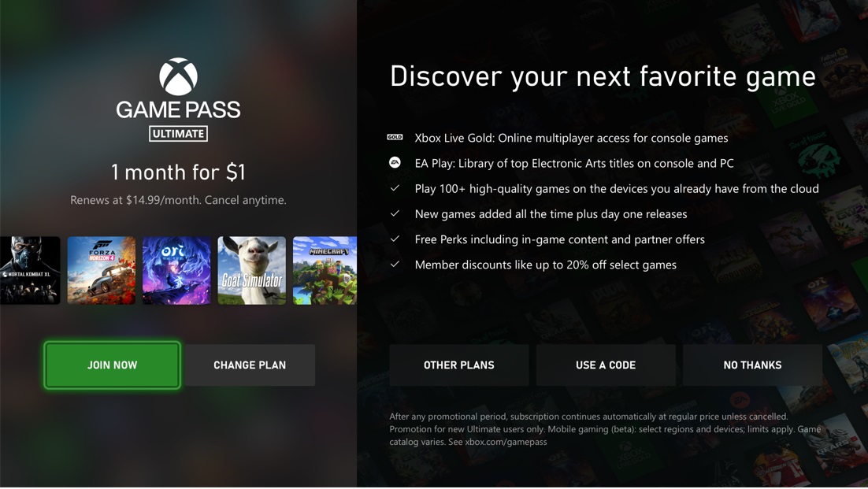Click checkmark beside Free Perks feature
Image resolution: width=868 pixels, height=489 pixels.
tap(395, 239)
